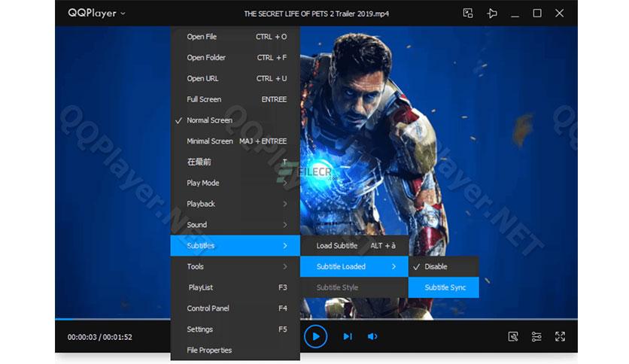Select Subtitle Sync in submenu
Screen dimensions: 629x364
444,287
